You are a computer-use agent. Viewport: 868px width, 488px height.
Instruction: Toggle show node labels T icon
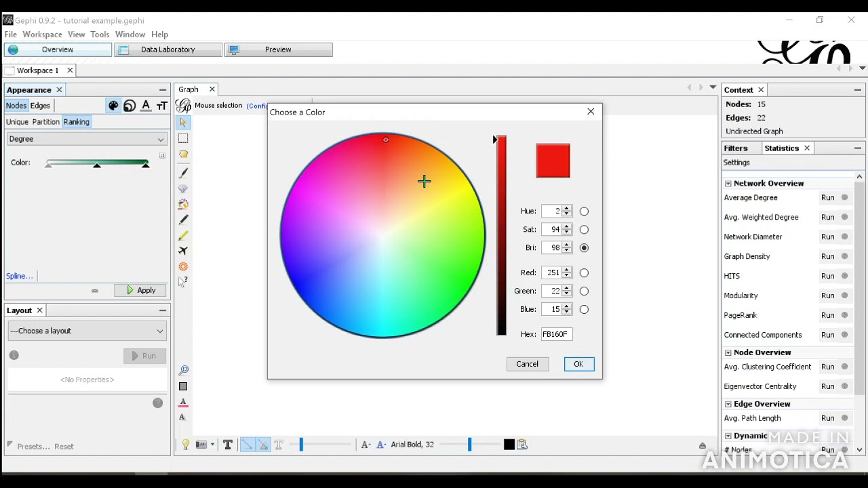pyautogui.click(x=228, y=445)
